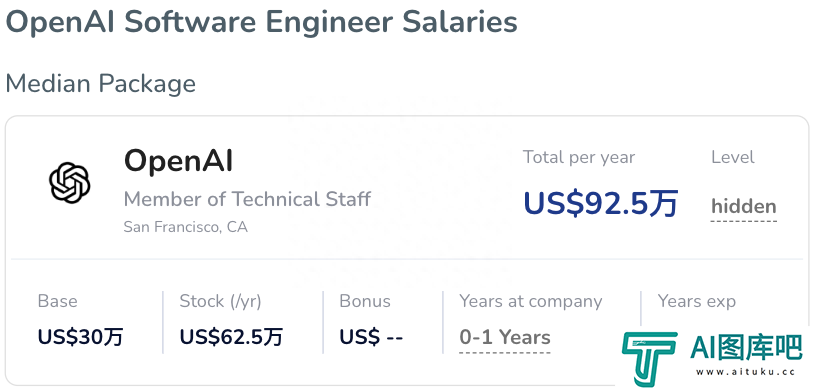815x391 pixels.
Task: Click the Bonus US$ -- value
Action: [x=371, y=337]
